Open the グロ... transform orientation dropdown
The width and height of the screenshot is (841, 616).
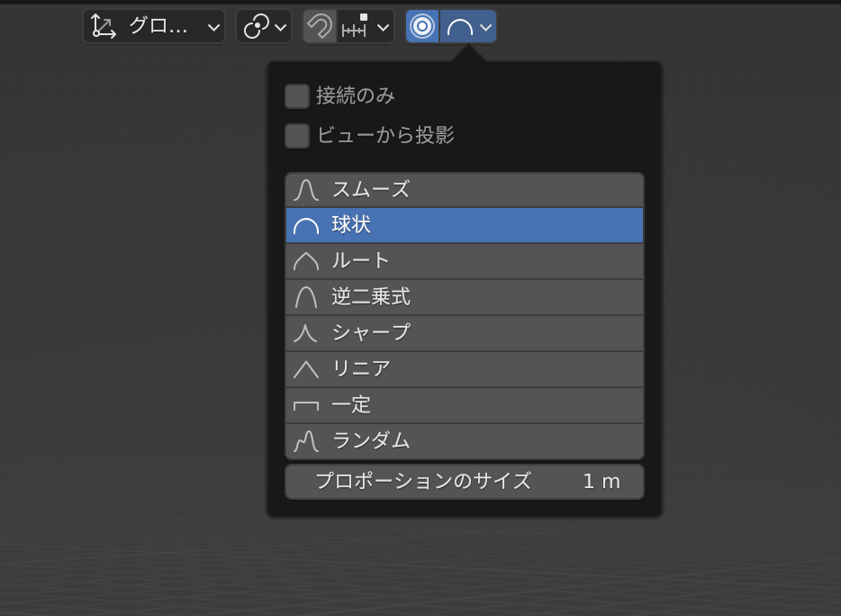(154, 26)
